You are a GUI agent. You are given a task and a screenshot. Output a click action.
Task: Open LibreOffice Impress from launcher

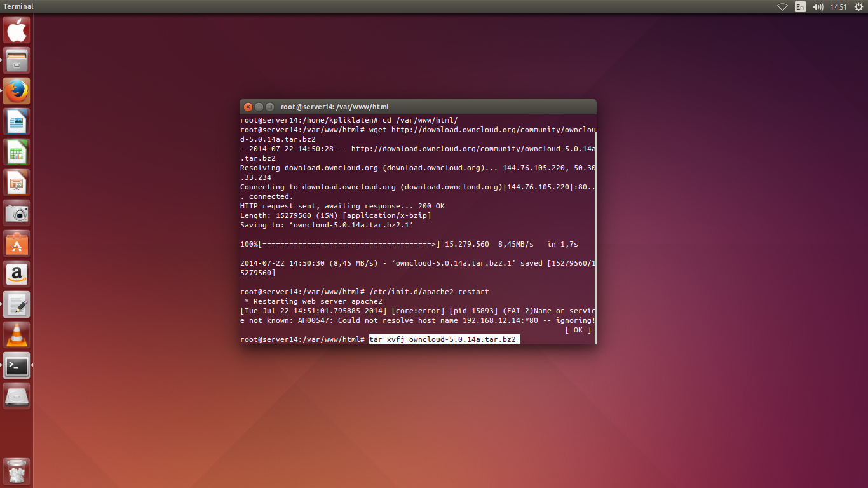[17, 182]
